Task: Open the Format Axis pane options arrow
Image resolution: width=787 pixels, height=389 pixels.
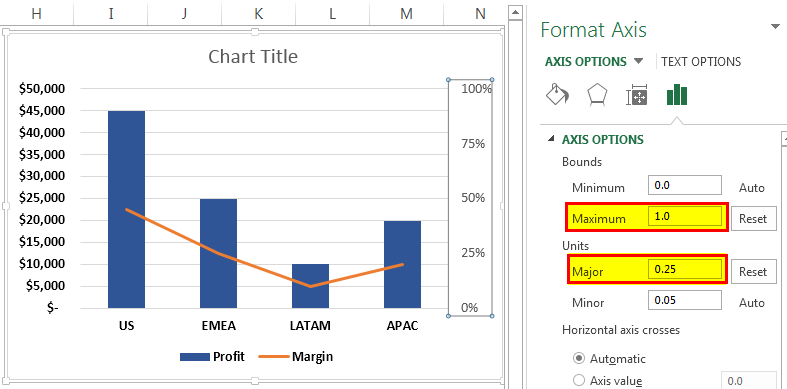Action: (775, 27)
